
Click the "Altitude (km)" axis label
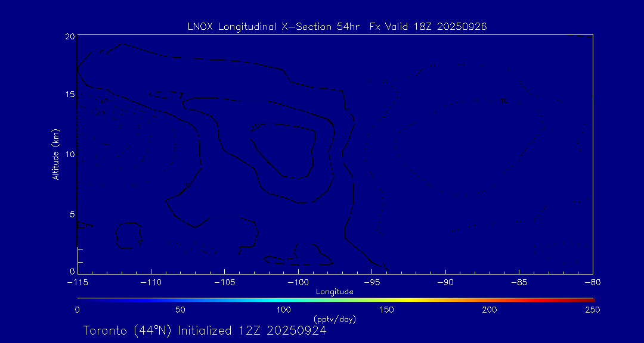coord(55,154)
